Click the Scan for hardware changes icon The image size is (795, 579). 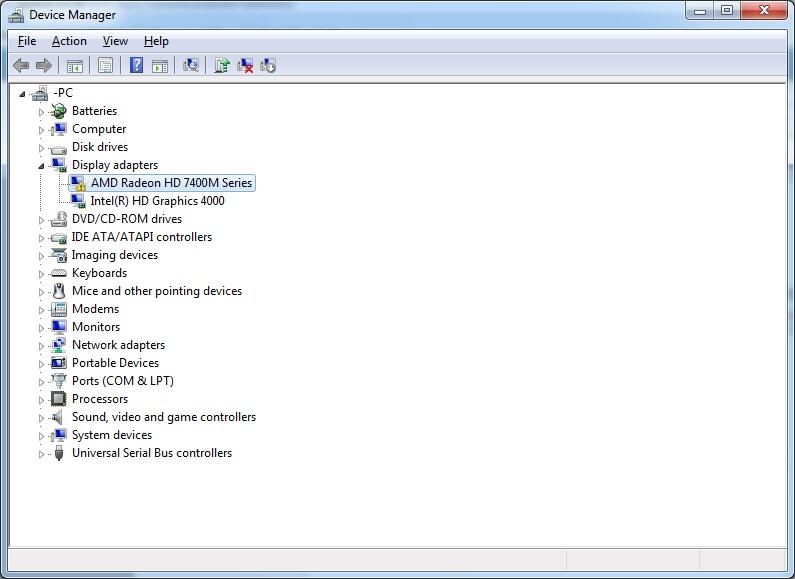click(x=191, y=66)
